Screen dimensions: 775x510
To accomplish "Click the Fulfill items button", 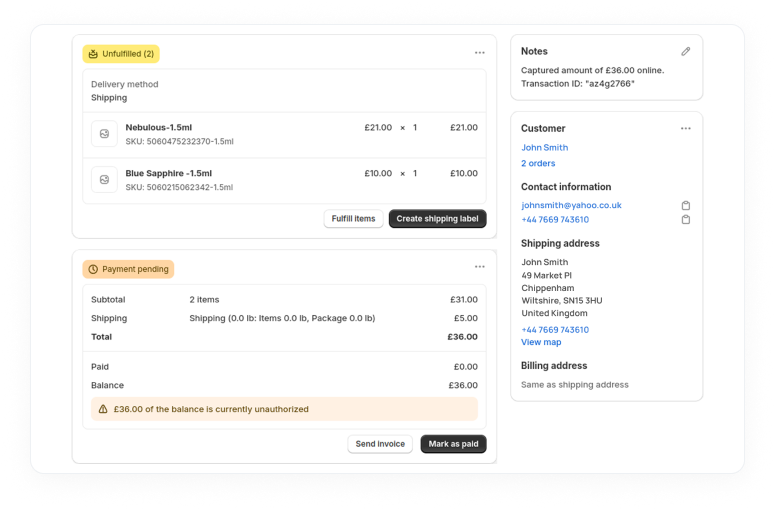I will pos(353,219).
